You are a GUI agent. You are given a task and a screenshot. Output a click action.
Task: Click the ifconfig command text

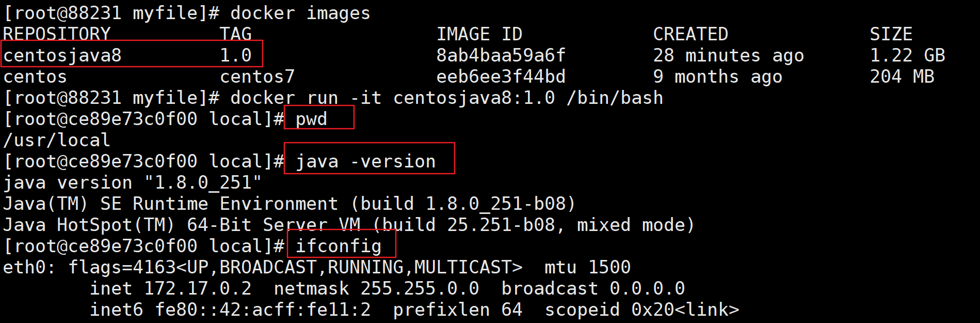click(338, 246)
